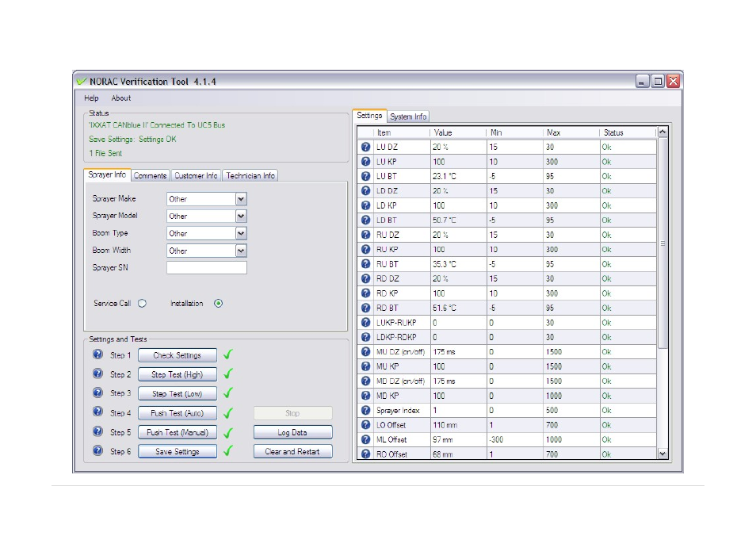Viewport: 756px width, 540px height.
Task: Click the Max column header
Action: coord(571,132)
